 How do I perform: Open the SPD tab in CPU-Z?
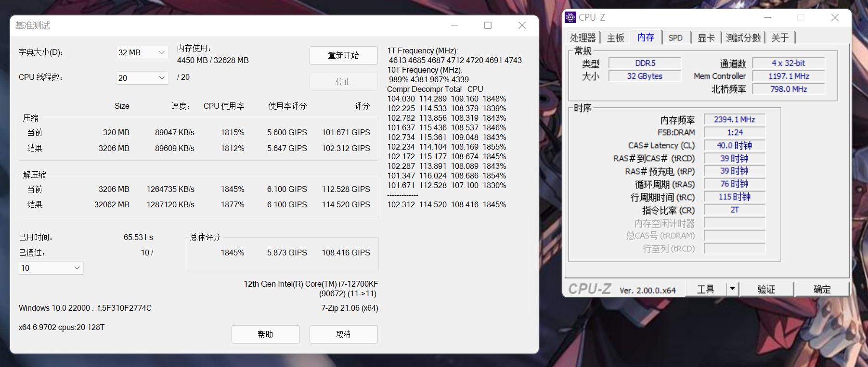tap(675, 38)
